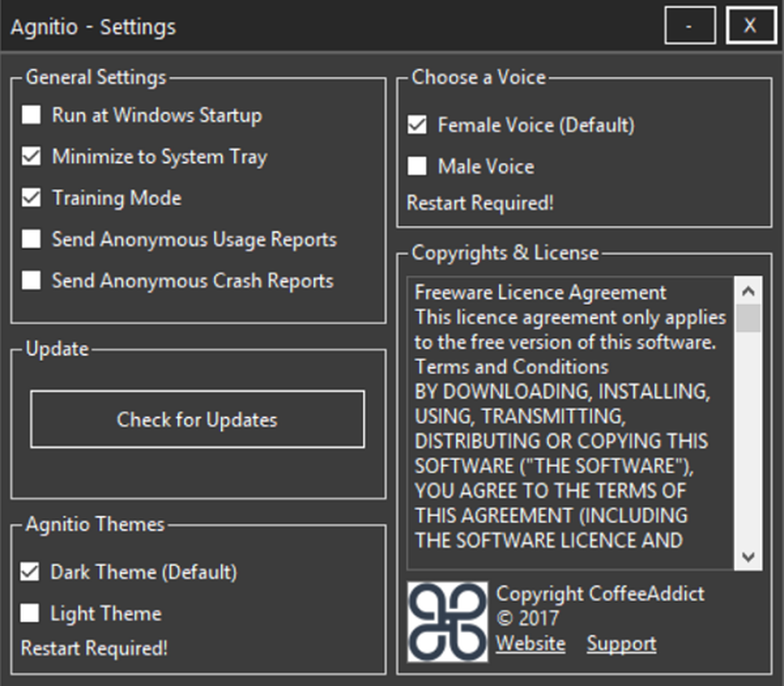Open the Website link
The width and height of the screenshot is (784, 686).
click(x=530, y=644)
